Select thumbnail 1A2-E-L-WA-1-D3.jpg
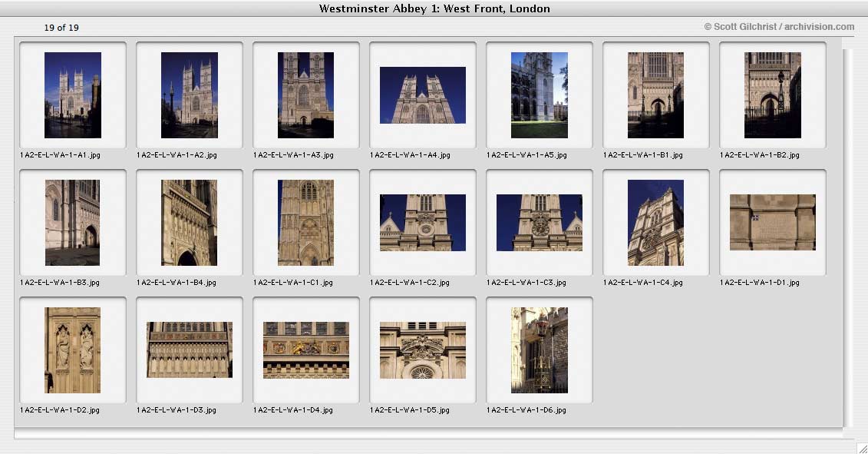The width and height of the screenshot is (868, 454). pos(190,350)
